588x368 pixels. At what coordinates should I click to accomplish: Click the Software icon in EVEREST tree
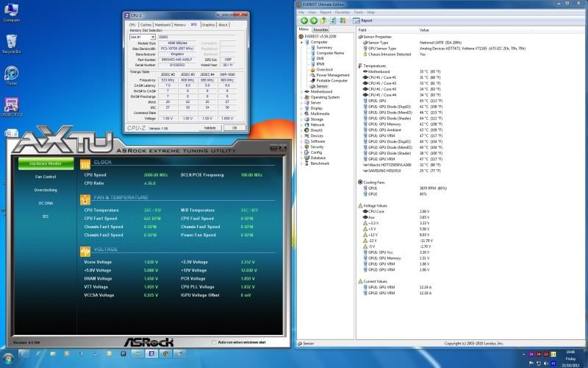[x=306, y=141]
